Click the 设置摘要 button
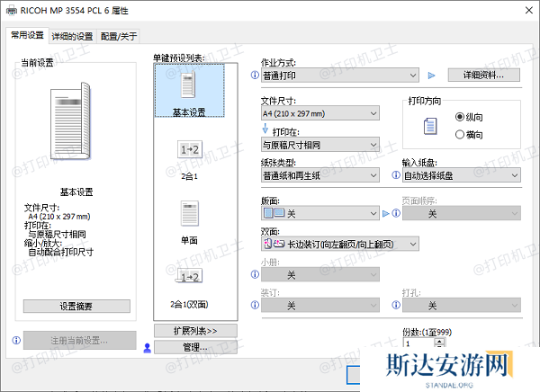The width and height of the screenshot is (540, 392). coord(76,306)
